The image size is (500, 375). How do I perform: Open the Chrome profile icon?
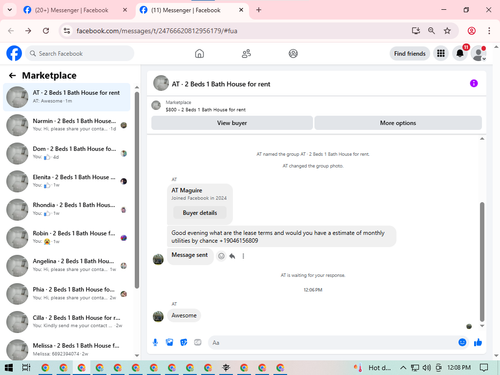pos(471,31)
